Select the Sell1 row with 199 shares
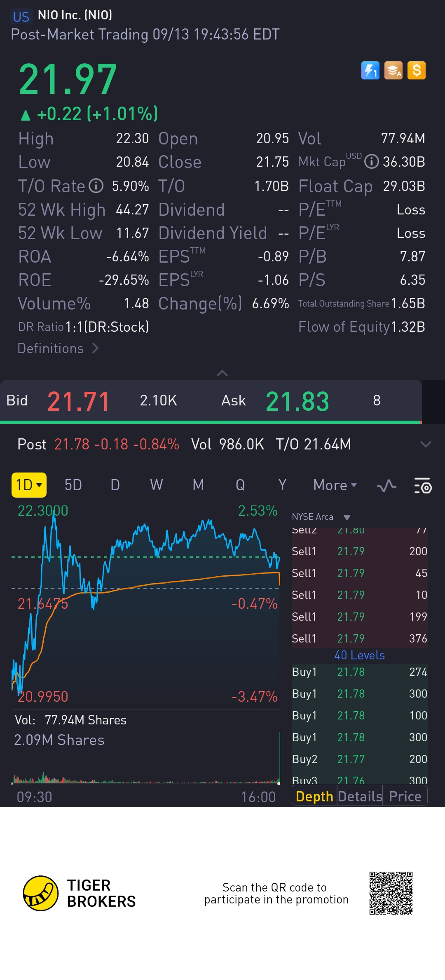The image size is (445, 980). click(x=359, y=617)
